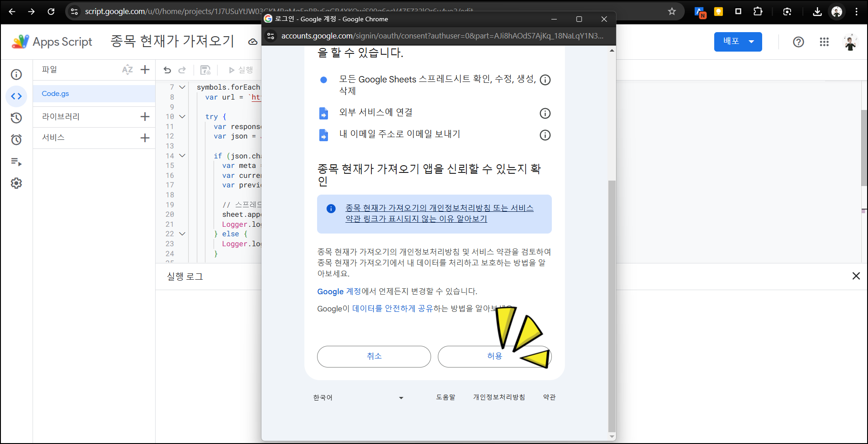Click the project title 종목 현재가 가져오기
868x444 pixels.
tap(172, 41)
